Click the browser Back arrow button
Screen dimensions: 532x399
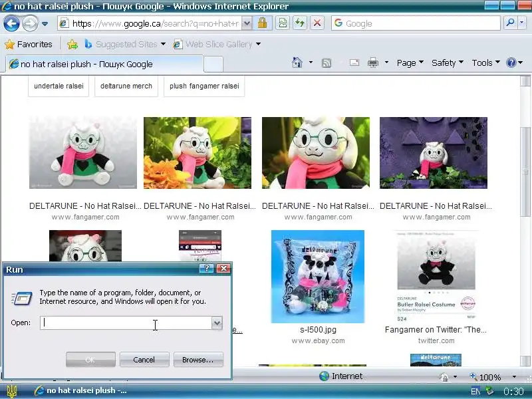tap(11, 23)
